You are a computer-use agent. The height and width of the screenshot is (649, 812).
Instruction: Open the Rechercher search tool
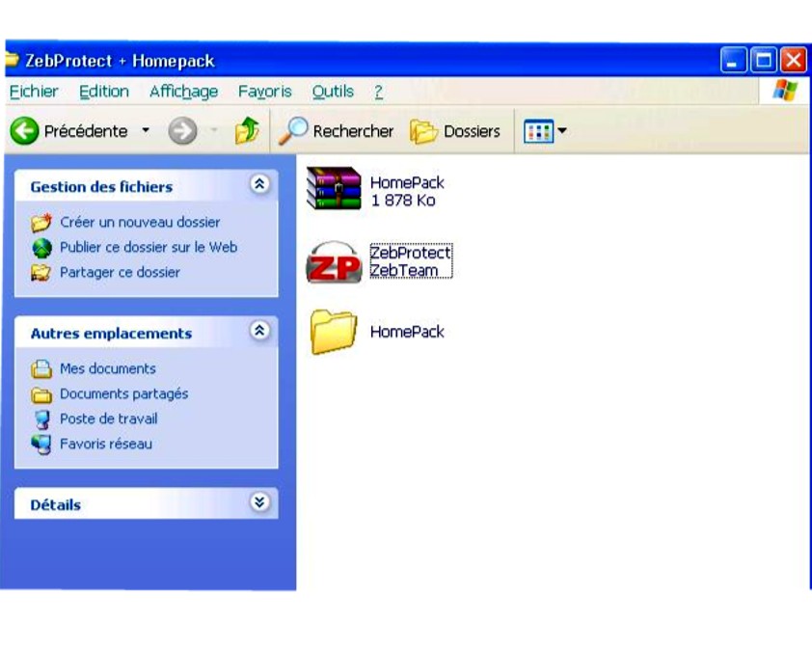[336, 131]
